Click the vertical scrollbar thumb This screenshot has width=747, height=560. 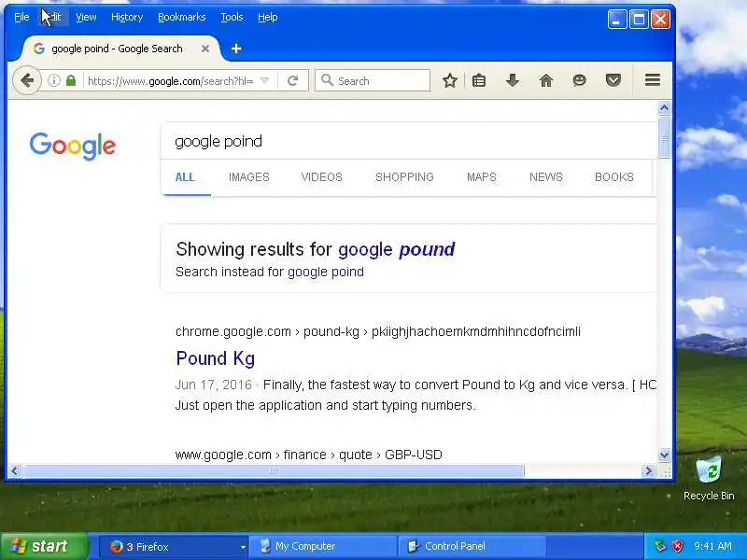click(x=665, y=137)
